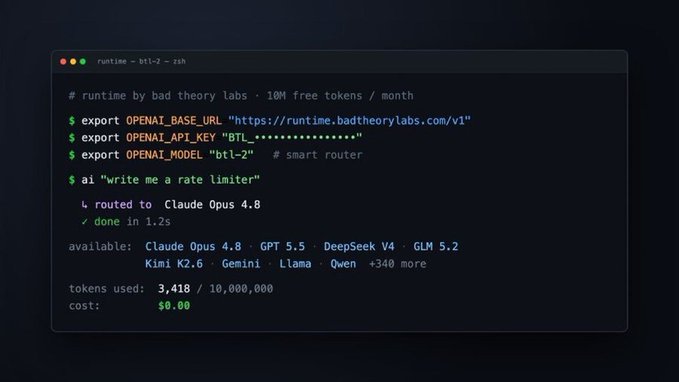The image size is (679, 382).
Task: Click Qwen in available models
Action: click(x=343, y=264)
